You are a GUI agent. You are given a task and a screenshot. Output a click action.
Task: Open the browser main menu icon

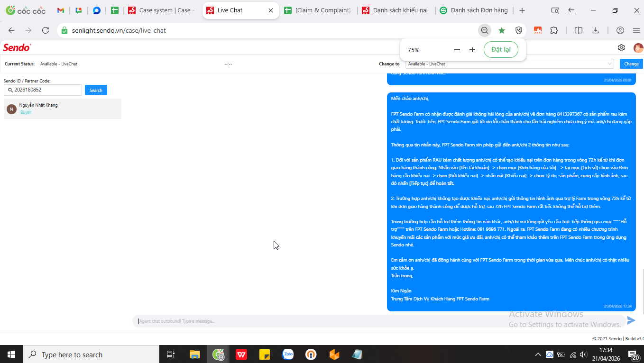click(636, 30)
